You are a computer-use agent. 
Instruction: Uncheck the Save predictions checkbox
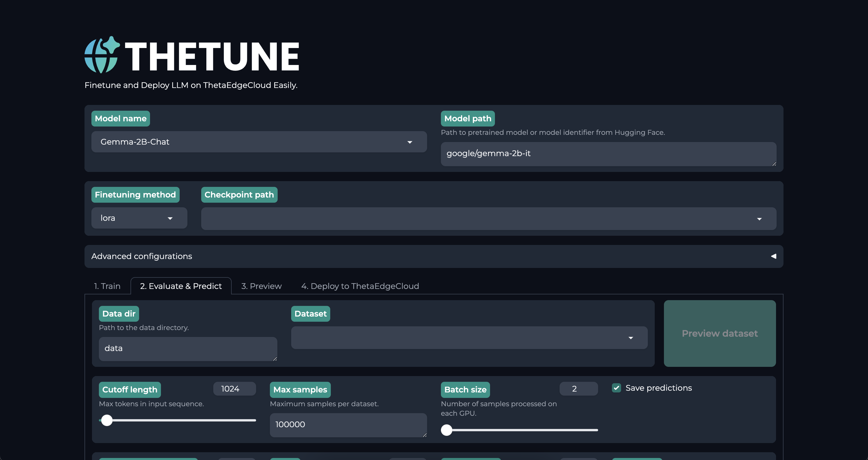tap(616, 388)
